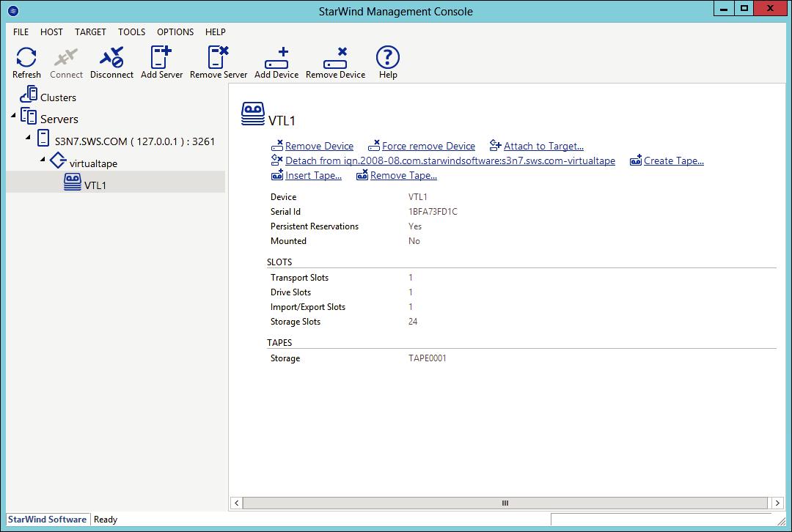The width and height of the screenshot is (792, 532).
Task: Click icon beside Force remove Device link
Action: coord(374,146)
